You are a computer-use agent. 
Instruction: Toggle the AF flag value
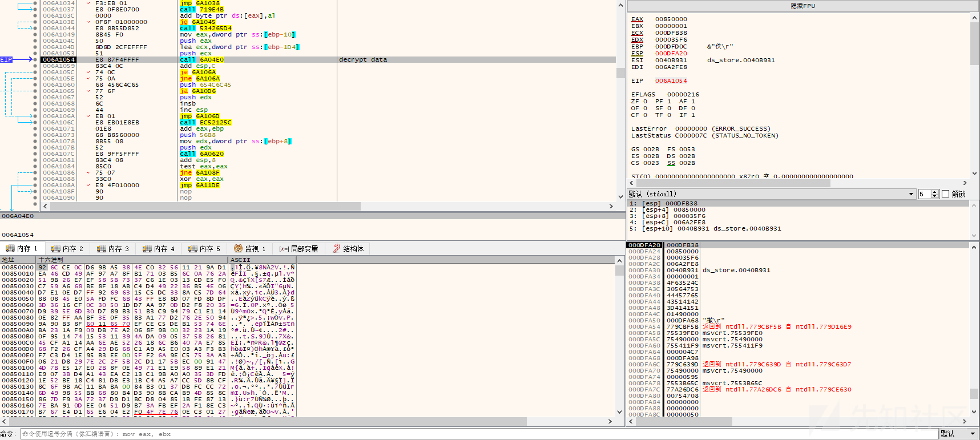tap(693, 102)
